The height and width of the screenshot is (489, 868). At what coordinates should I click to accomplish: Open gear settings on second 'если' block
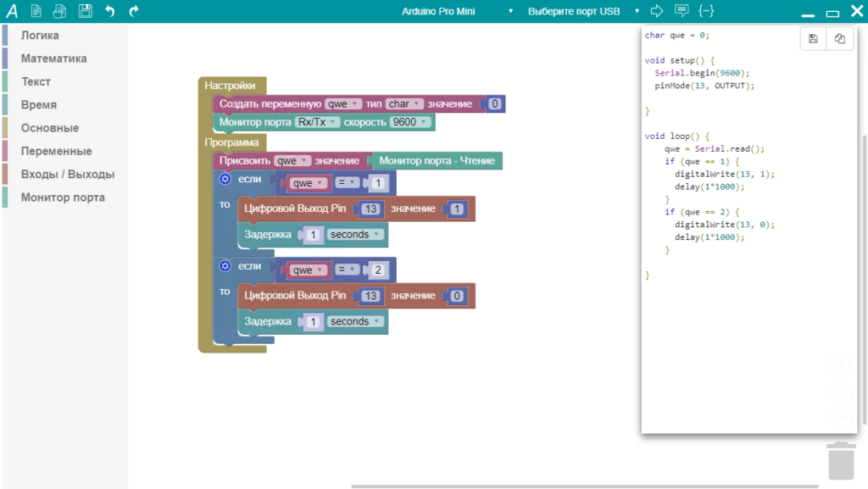coord(225,266)
